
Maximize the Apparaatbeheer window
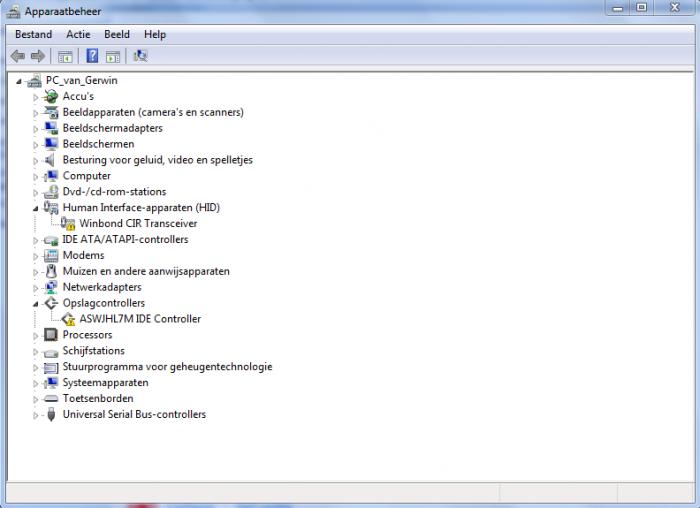pyautogui.click(x=642, y=8)
